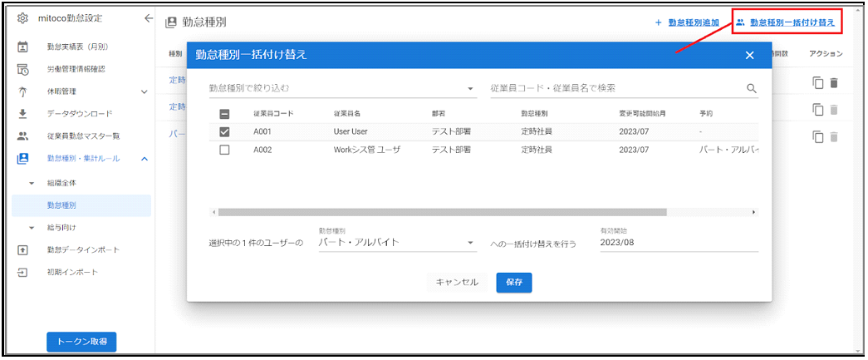Click the 有効開始 date field
Viewport: 868px width, 360px height.
pyautogui.click(x=678, y=243)
